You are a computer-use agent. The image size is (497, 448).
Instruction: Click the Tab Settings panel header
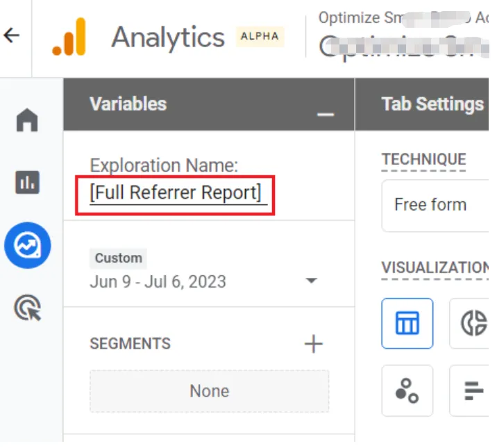coord(432,104)
